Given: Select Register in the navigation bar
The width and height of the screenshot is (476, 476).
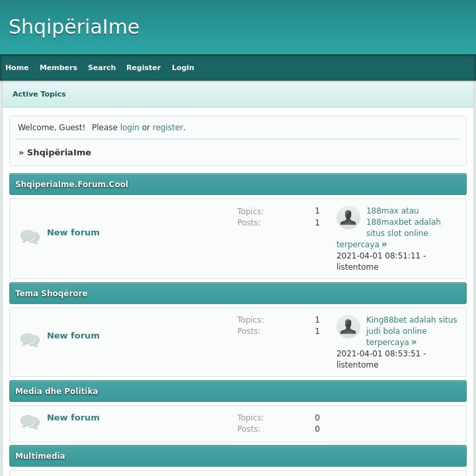Looking at the screenshot, I should point(143,67).
